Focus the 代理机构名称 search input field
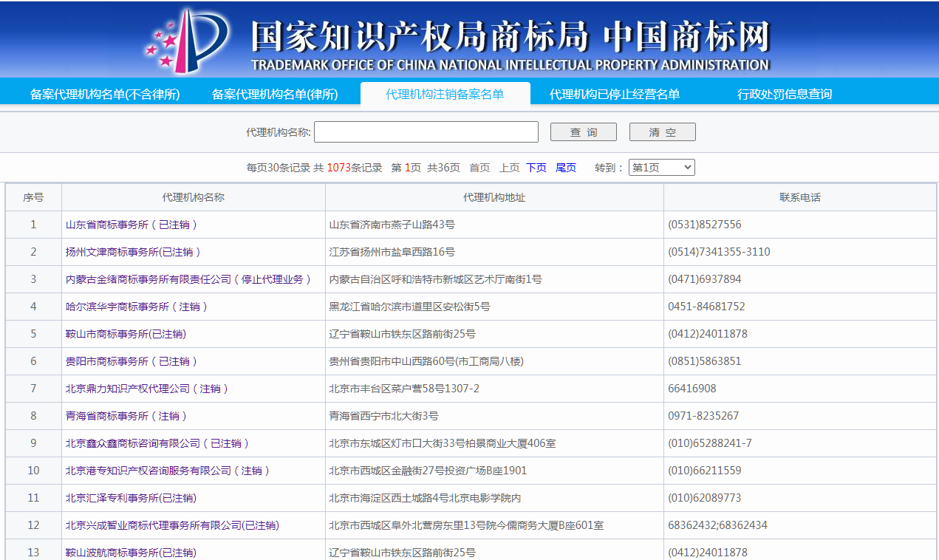This screenshot has width=939, height=560. click(426, 132)
